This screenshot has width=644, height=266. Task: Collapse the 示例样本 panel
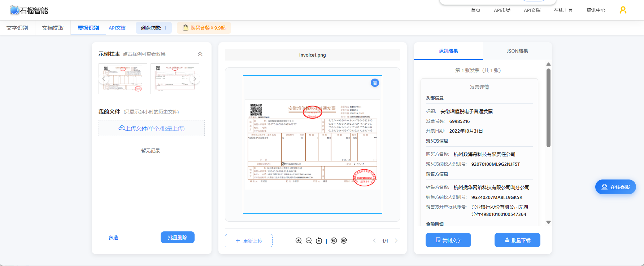coord(200,54)
